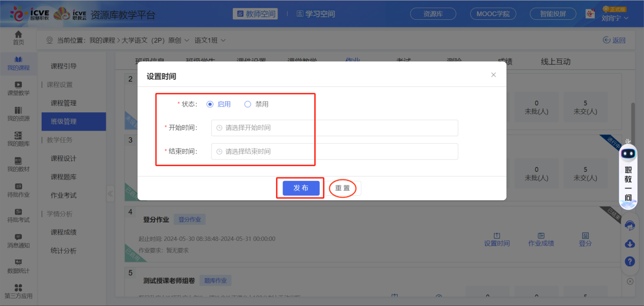Click the download cloud icon on the right edge
Viewport: 644px width, 306px height.
(x=629, y=243)
